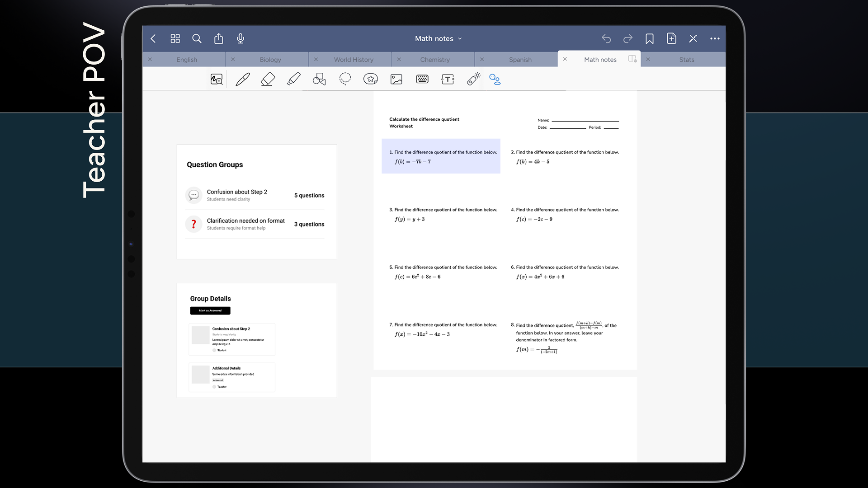Expand Clarification needed on format group
Image resolution: width=868 pixels, height=488 pixels.
point(255,224)
